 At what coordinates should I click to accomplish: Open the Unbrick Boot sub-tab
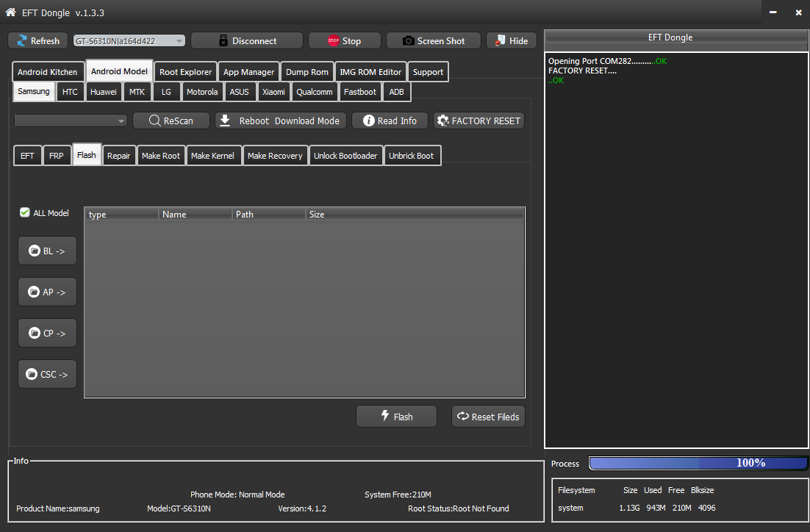411,156
